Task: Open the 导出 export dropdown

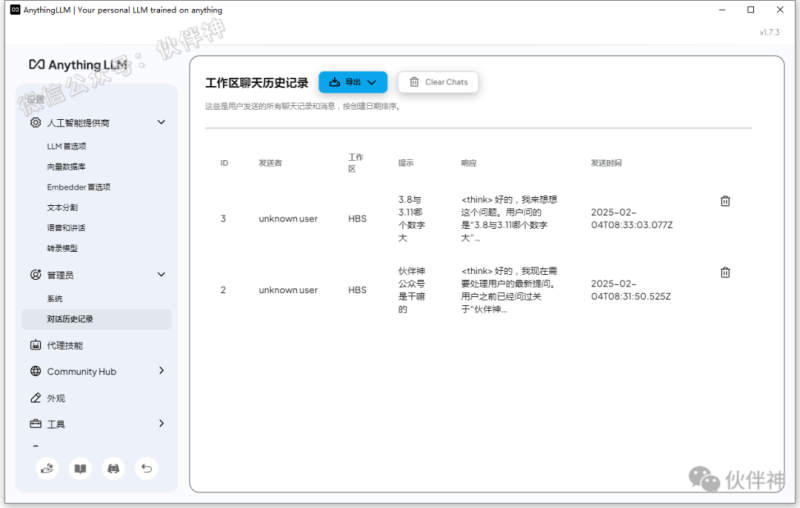Action: point(353,82)
